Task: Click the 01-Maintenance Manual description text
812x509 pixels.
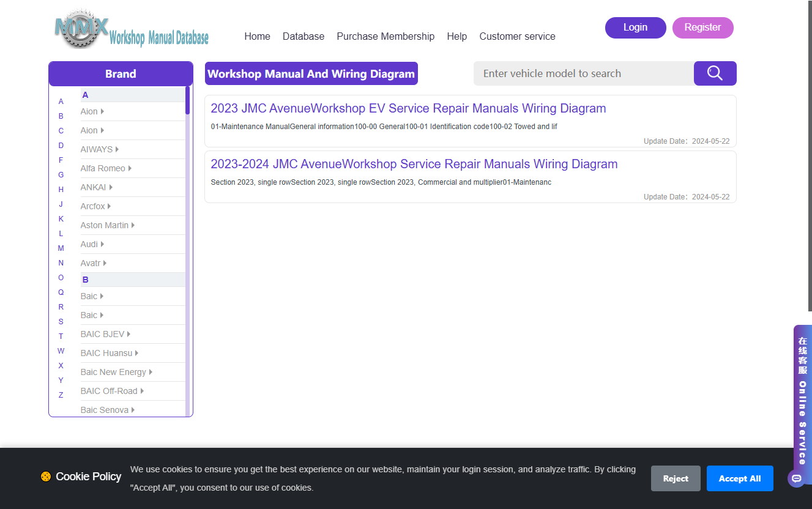Action: tap(384, 127)
